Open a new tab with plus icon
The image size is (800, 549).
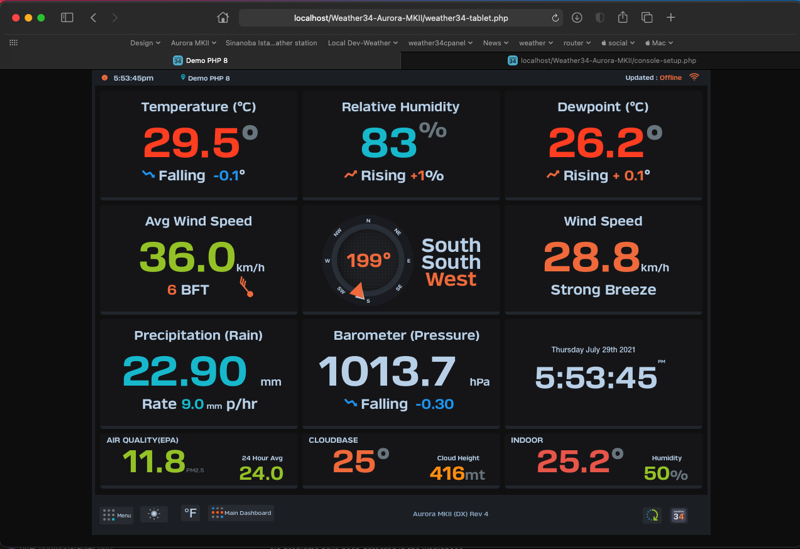[x=671, y=18]
